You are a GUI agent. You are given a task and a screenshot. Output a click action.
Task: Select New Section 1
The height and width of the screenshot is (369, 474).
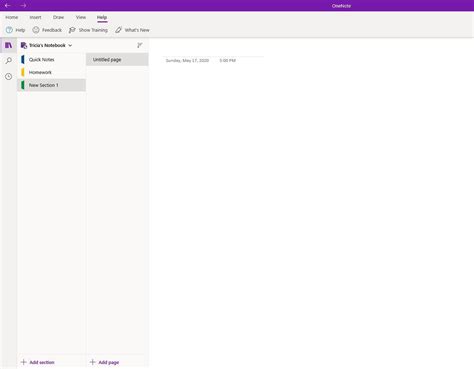click(x=51, y=85)
